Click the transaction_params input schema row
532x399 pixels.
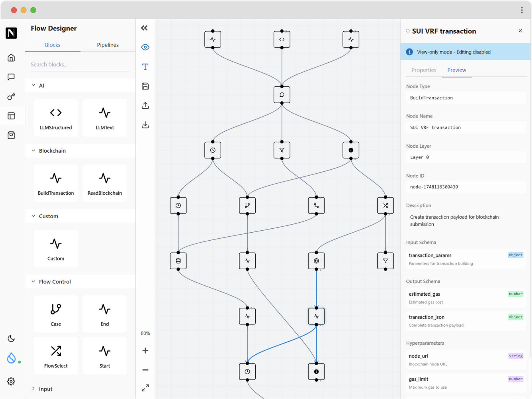[466, 259]
